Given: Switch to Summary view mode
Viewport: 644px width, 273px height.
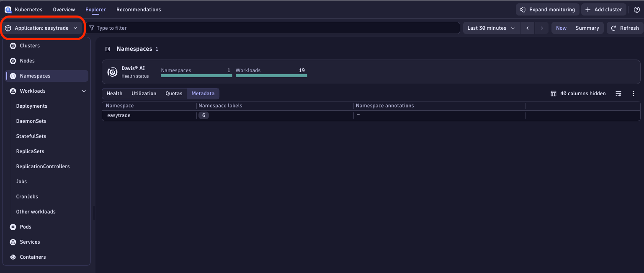Looking at the screenshot, I should (587, 28).
